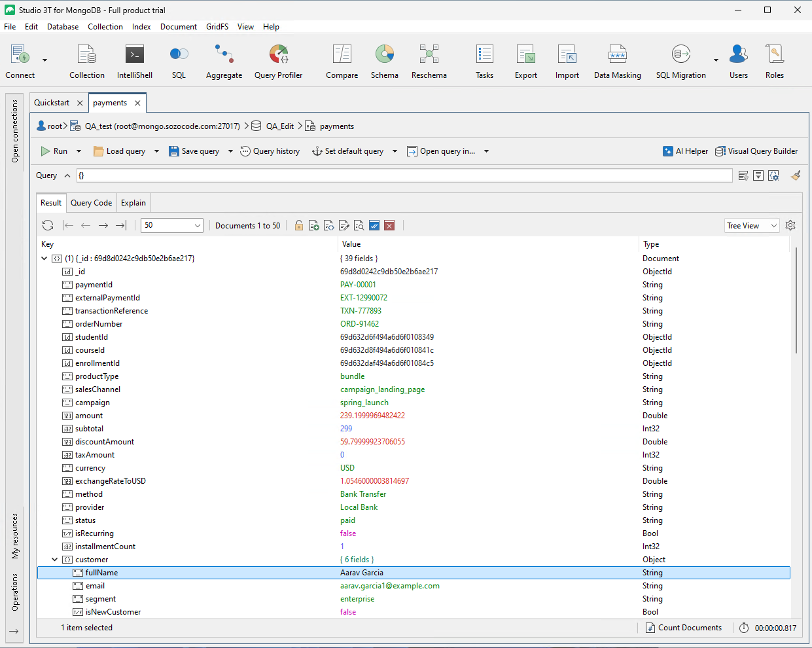Open the Tree View mode dropdown
Viewport: 812px width, 648px height.
click(x=752, y=226)
